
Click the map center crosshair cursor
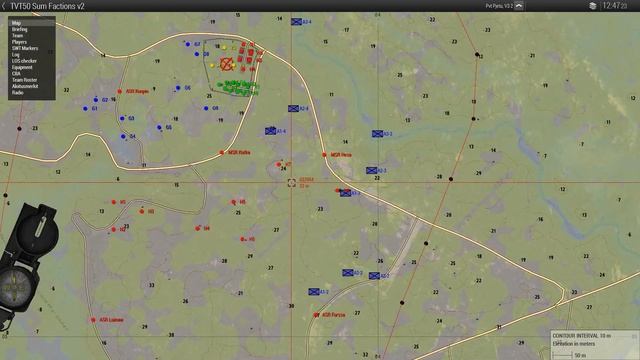(x=291, y=183)
